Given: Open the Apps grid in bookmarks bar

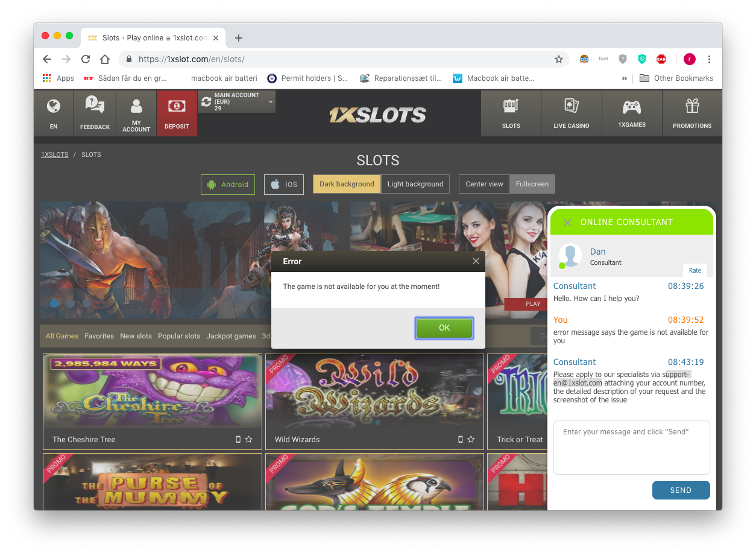Looking at the screenshot, I should coord(58,78).
